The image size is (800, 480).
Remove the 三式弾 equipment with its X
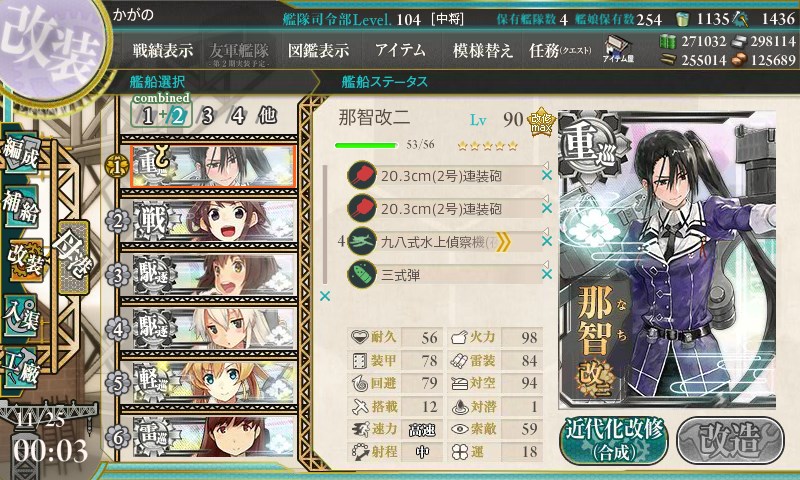click(x=547, y=274)
